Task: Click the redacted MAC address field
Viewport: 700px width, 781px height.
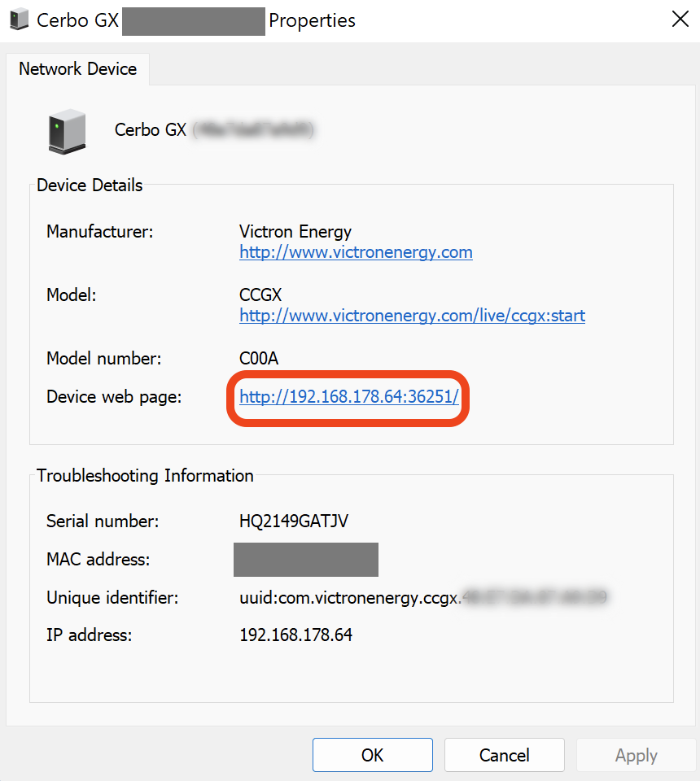Action: pyautogui.click(x=305, y=560)
